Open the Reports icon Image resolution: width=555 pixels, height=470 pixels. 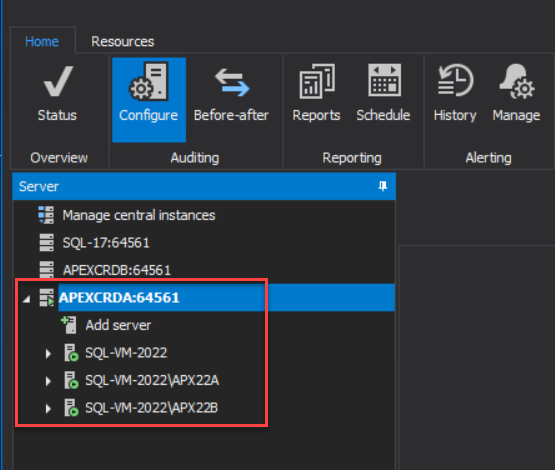[317, 81]
